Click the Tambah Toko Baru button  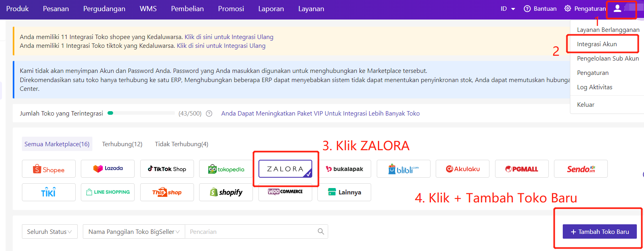[x=599, y=231]
